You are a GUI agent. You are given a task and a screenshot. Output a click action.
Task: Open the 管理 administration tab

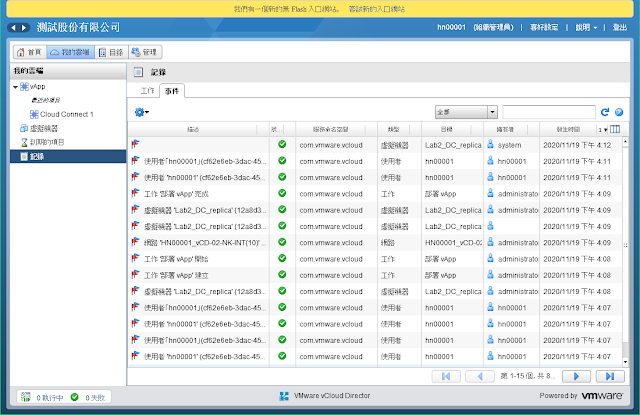(x=145, y=52)
